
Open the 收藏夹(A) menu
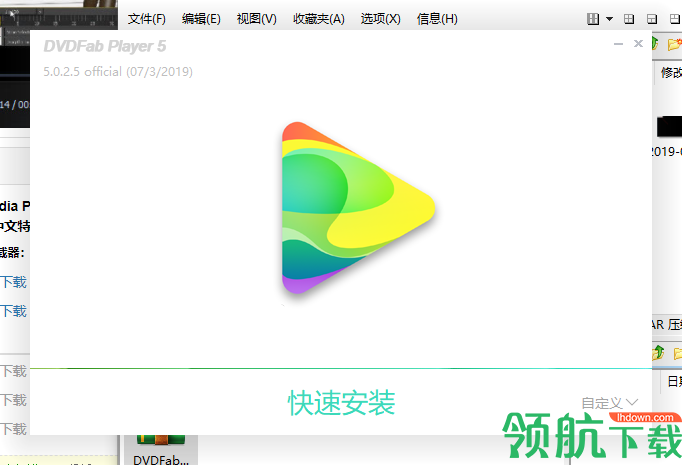point(319,19)
